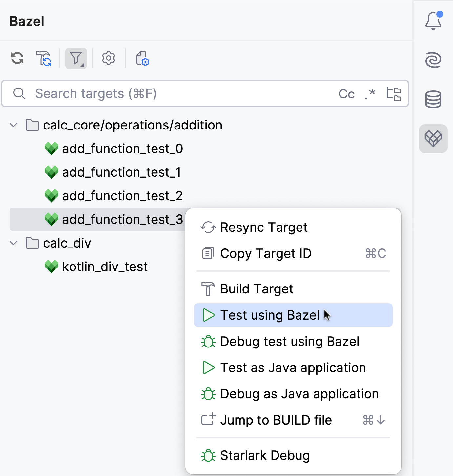Open Notifications bell in sidebar
Image resolution: width=453 pixels, height=476 pixels.
pyautogui.click(x=434, y=21)
